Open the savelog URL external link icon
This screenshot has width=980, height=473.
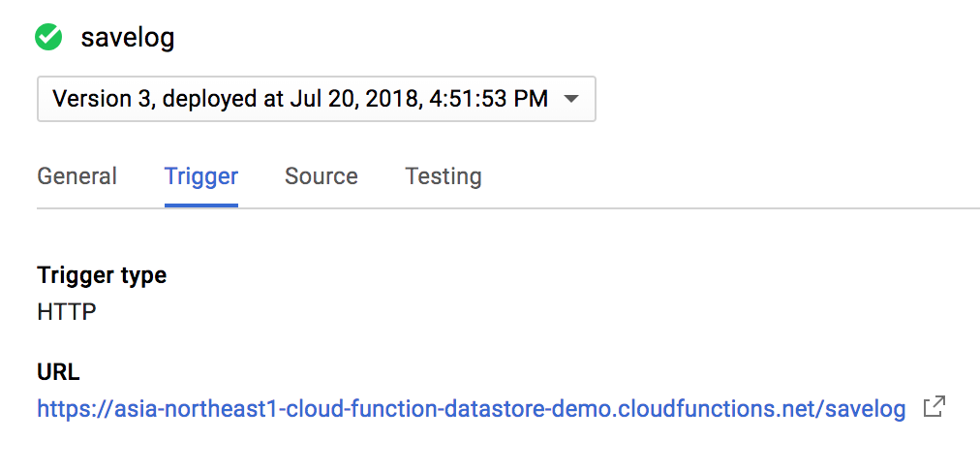(933, 408)
